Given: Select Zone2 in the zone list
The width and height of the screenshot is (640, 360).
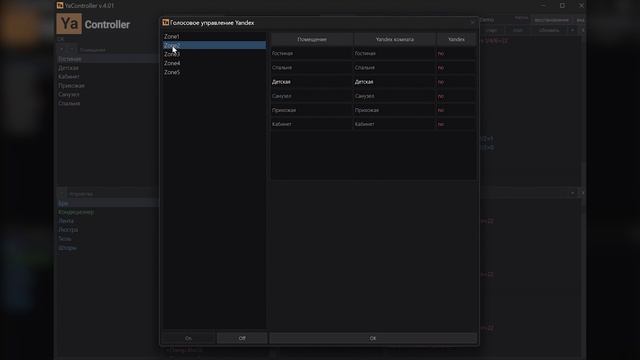Looking at the screenshot, I should (x=214, y=45).
